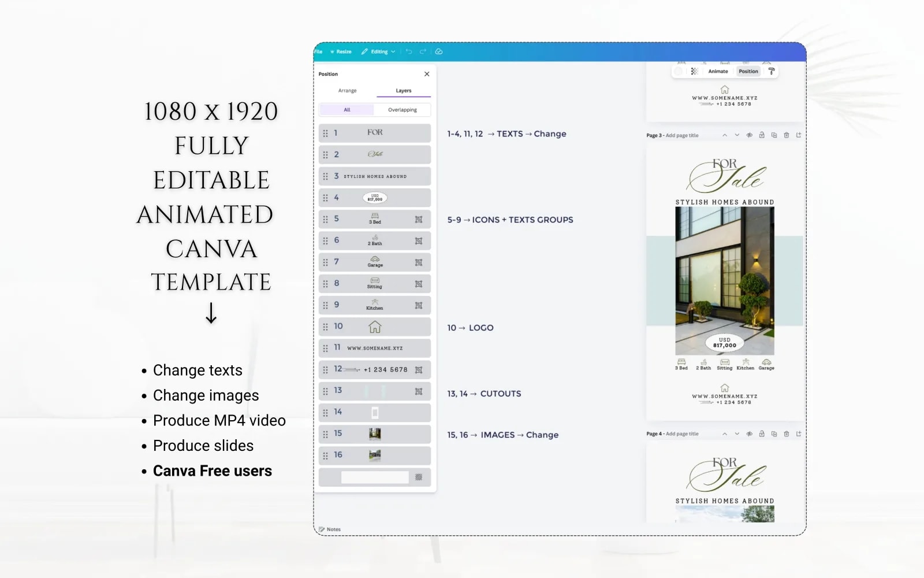The image size is (924, 578).
Task: Switch to the Layers tab
Action: [x=404, y=91]
